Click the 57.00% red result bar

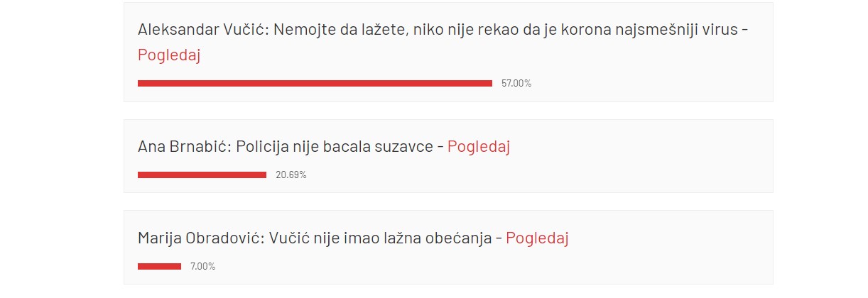315,84
